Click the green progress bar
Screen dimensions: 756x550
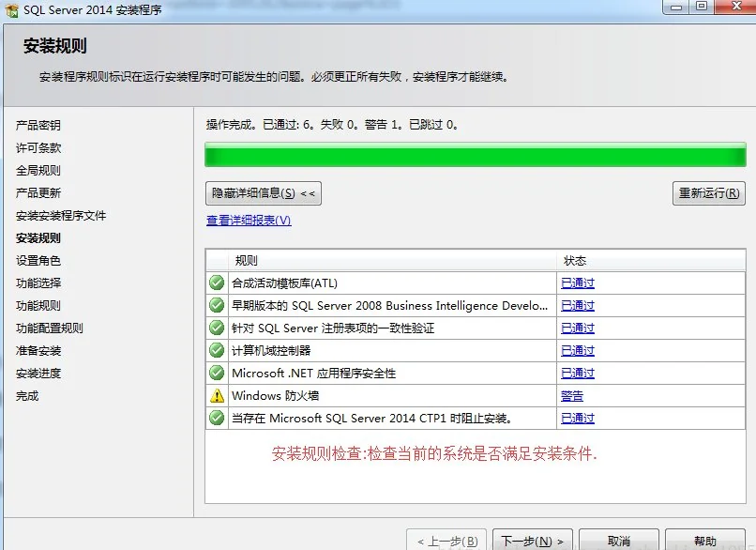tap(475, 155)
